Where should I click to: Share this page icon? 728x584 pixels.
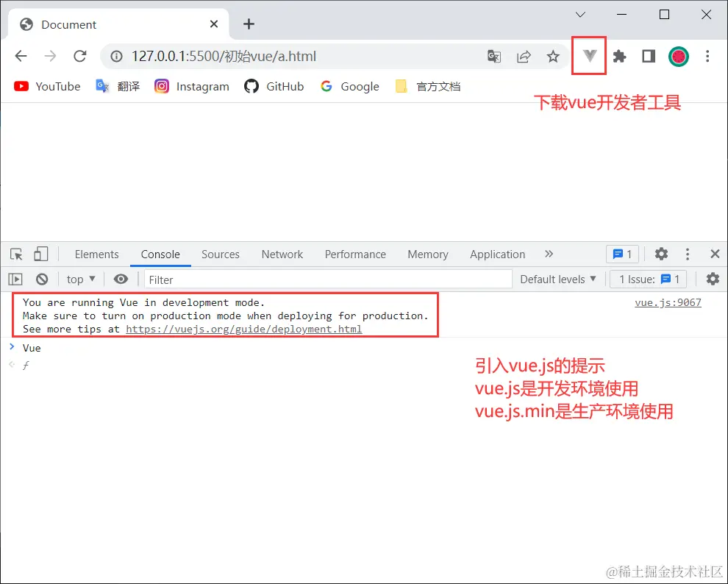[x=524, y=57]
